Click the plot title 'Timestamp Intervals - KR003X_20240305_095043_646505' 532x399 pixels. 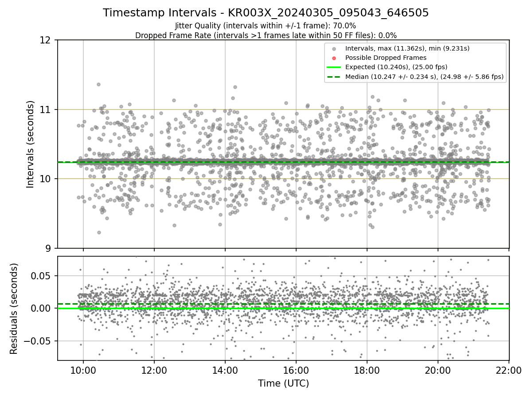266,13
